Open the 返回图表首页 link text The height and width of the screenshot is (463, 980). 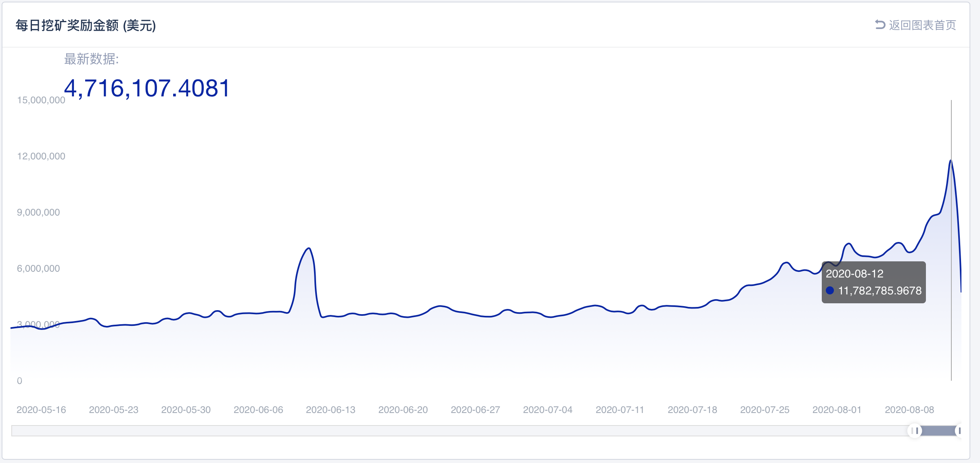point(922,25)
